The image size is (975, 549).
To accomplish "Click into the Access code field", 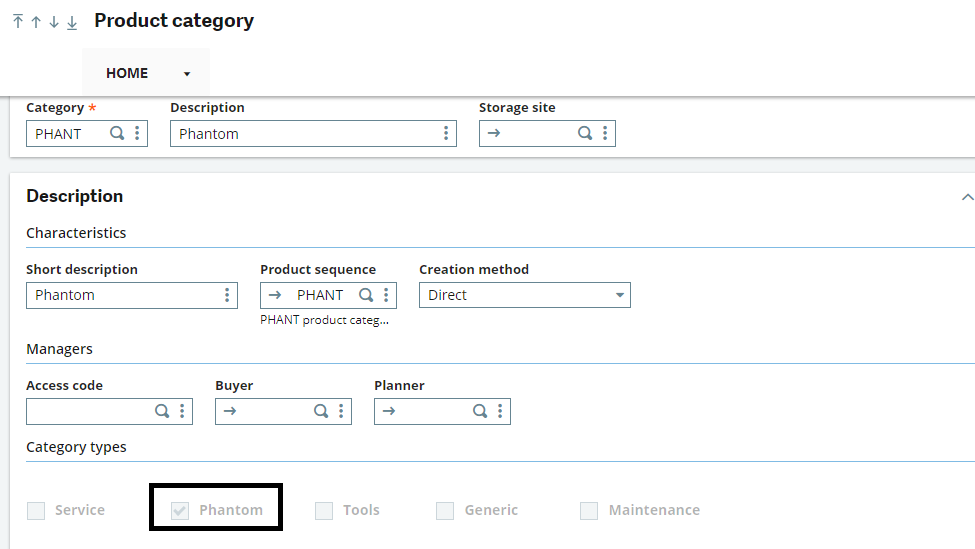I will pos(88,411).
